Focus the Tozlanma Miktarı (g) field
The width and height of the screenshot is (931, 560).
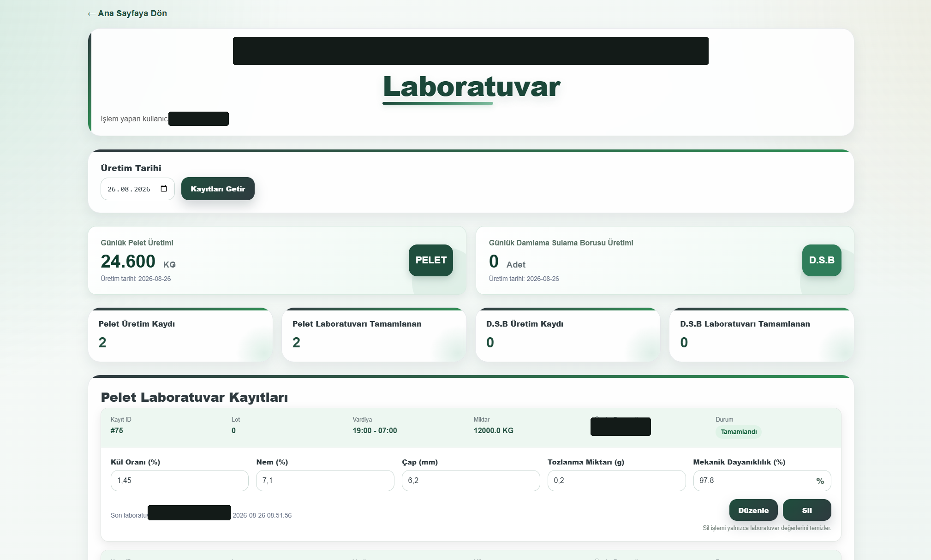tap(616, 481)
